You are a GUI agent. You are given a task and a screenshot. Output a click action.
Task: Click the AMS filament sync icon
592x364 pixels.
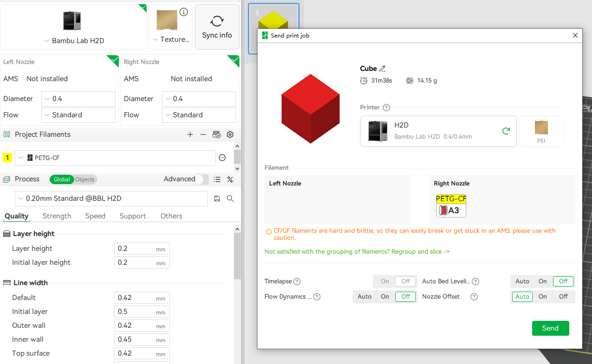216,134
